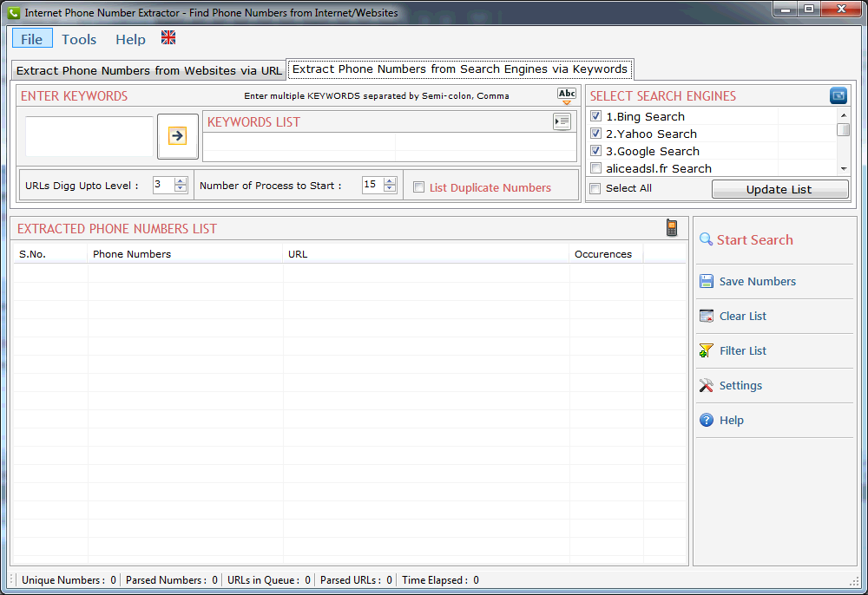868x595 pixels.
Task: Click the funnel Filter List icon
Action: (x=707, y=350)
